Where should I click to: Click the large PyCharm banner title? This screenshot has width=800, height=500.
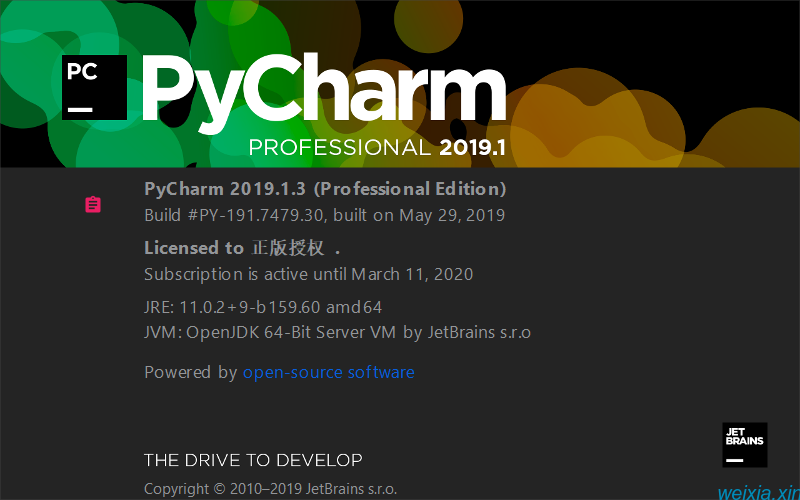tap(324, 94)
